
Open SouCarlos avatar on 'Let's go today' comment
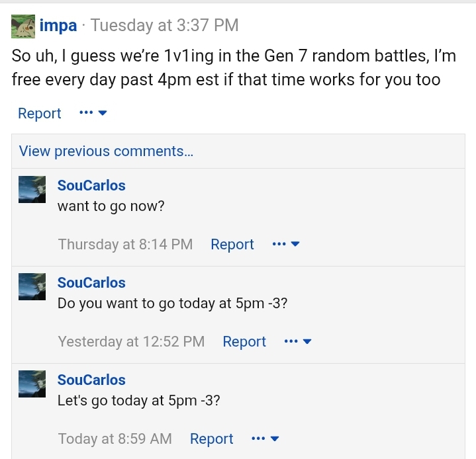click(32, 384)
